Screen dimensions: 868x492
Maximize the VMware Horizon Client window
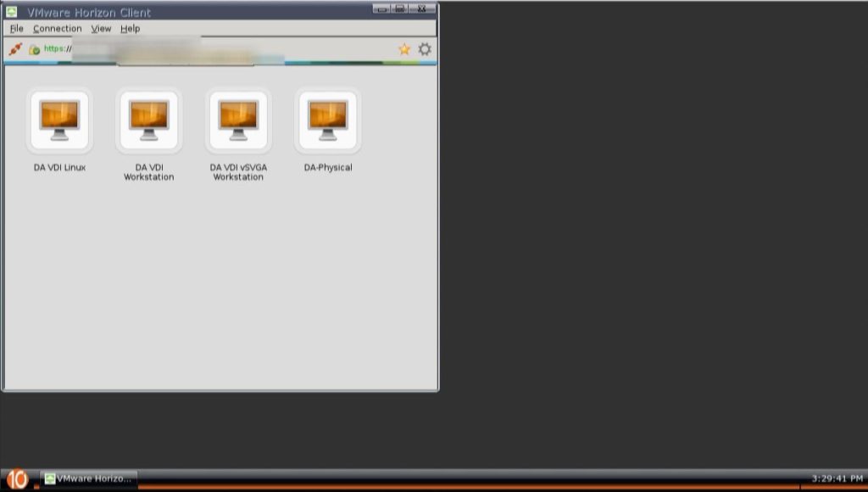(400, 8)
